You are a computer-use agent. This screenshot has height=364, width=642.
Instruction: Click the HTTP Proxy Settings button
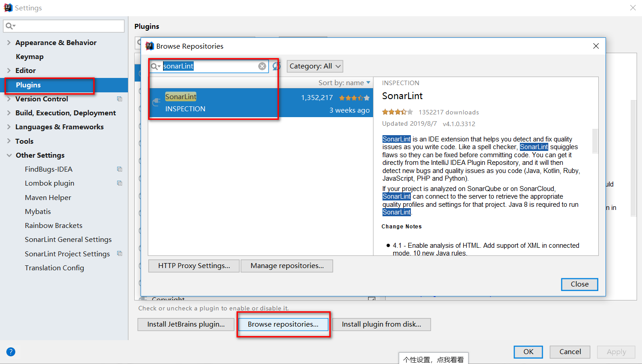pos(194,266)
